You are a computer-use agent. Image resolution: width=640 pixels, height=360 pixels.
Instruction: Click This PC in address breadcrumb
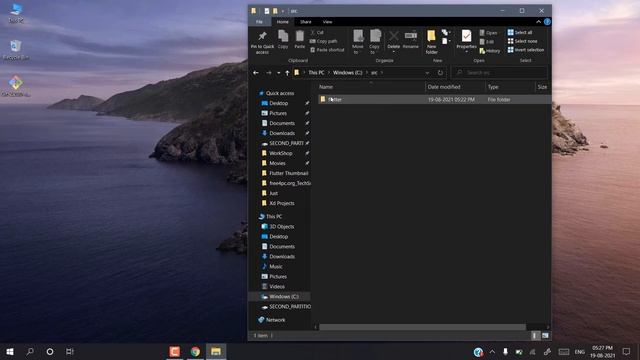[x=316, y=73]
